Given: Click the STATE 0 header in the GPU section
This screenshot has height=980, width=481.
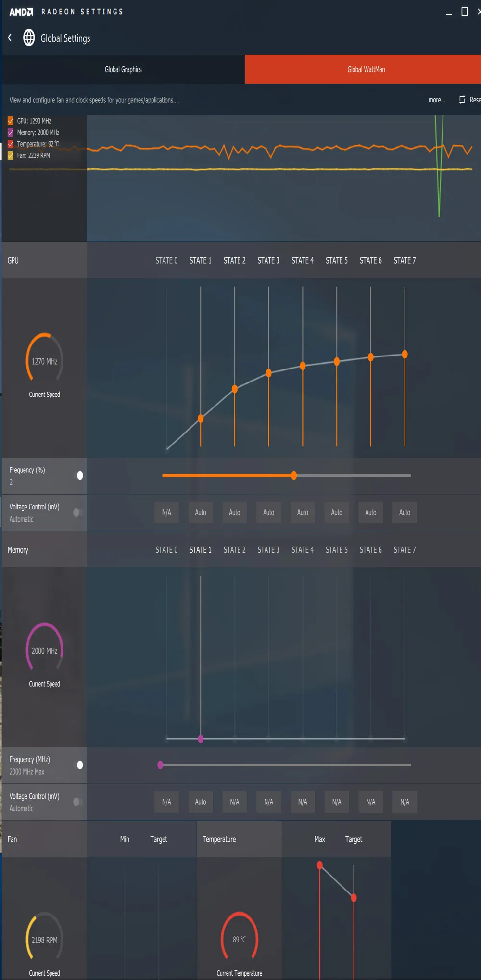Looking at the screenshot, I should (166, 260).
